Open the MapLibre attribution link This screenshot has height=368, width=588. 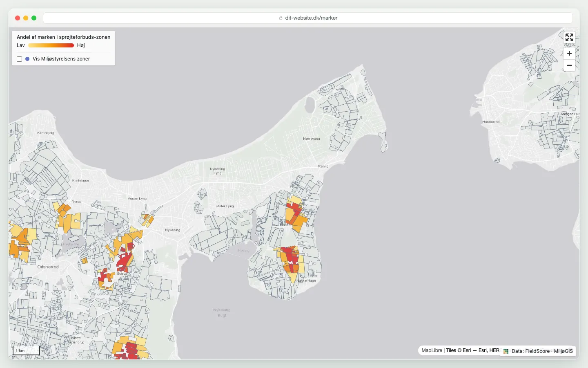coord(432,350)
